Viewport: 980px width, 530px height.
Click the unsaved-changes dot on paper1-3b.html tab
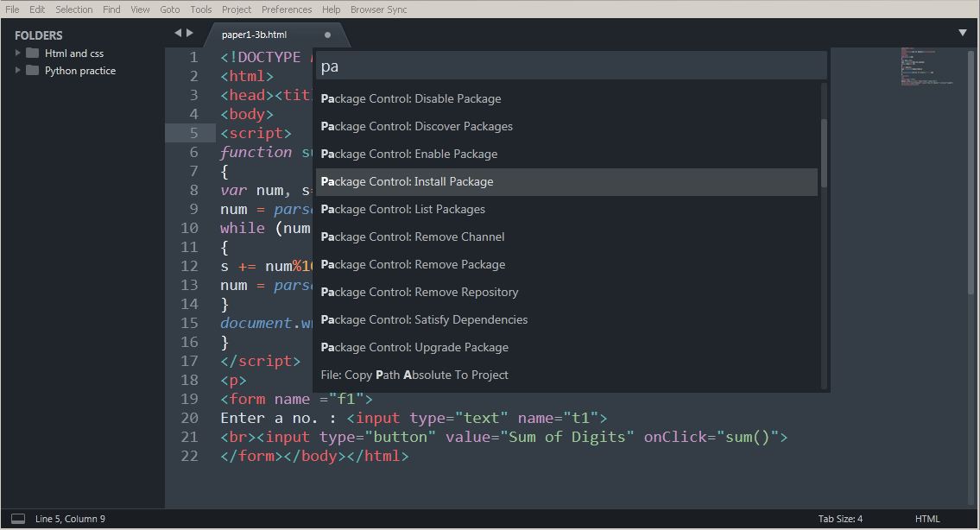(x=327, y=35)
